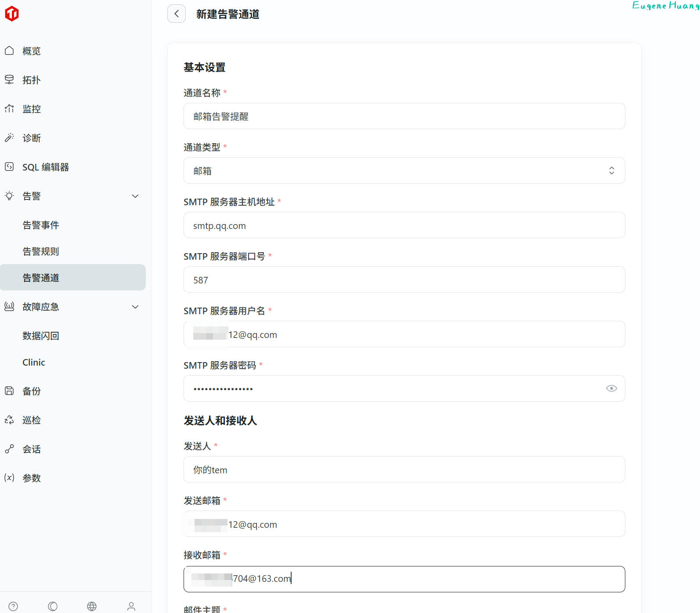
Task: Open user account profile icon
Action: coord(131,606)
